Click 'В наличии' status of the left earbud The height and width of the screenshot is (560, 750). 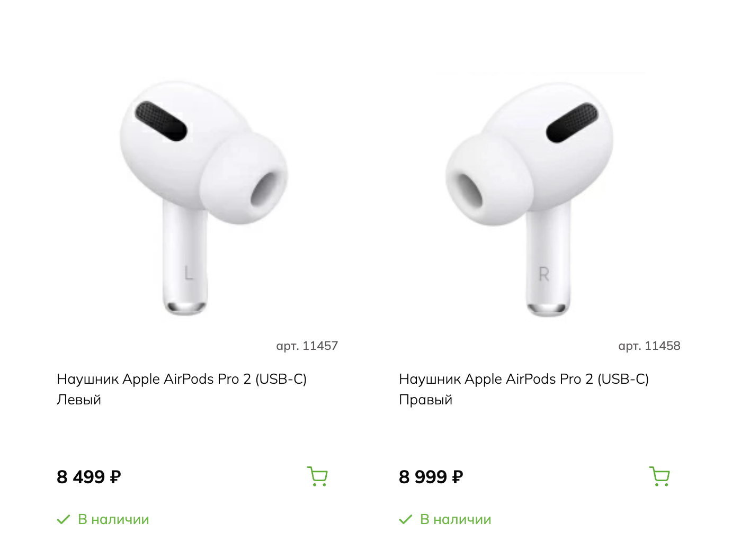pyautogui.click(x=113, y=519)
